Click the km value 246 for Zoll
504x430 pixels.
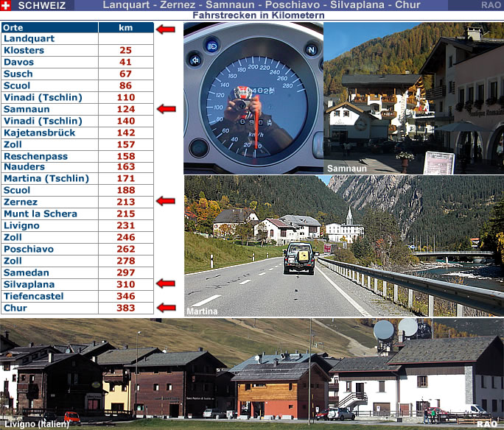tap(126, 237)
